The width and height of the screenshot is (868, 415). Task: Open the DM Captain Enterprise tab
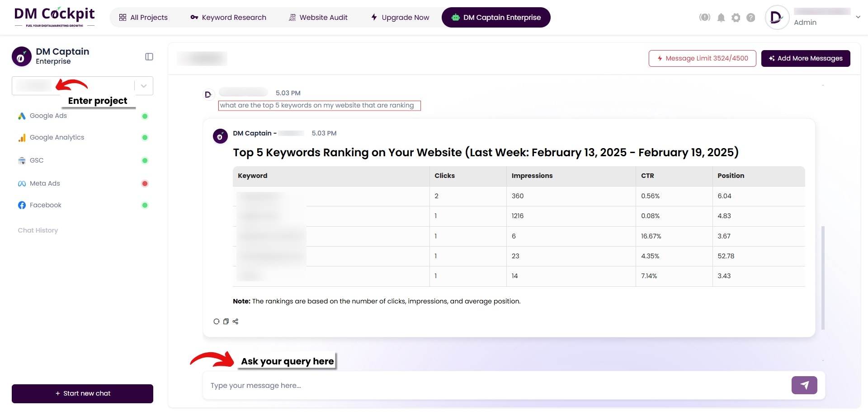[496, 18]
